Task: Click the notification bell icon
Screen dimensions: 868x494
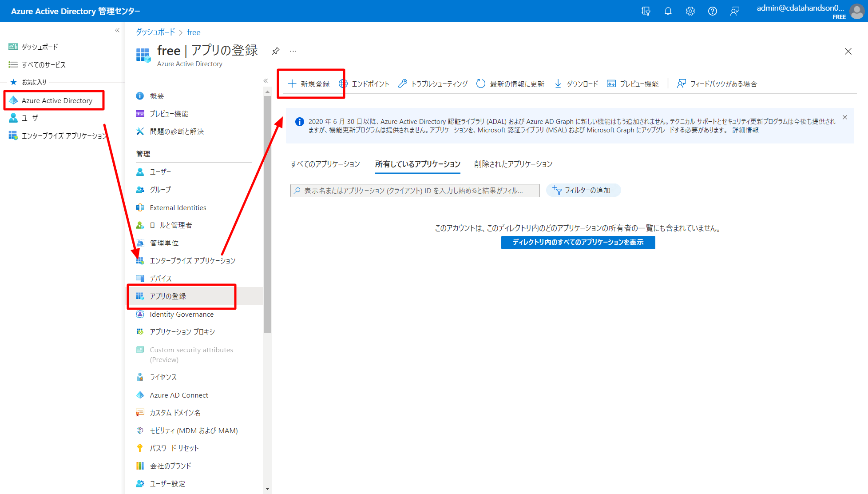Action: (x=668, y=11)
